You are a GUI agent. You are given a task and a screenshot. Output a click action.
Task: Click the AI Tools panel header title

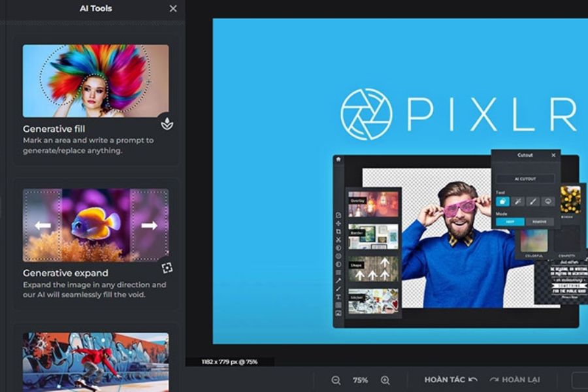click(95, 8)
